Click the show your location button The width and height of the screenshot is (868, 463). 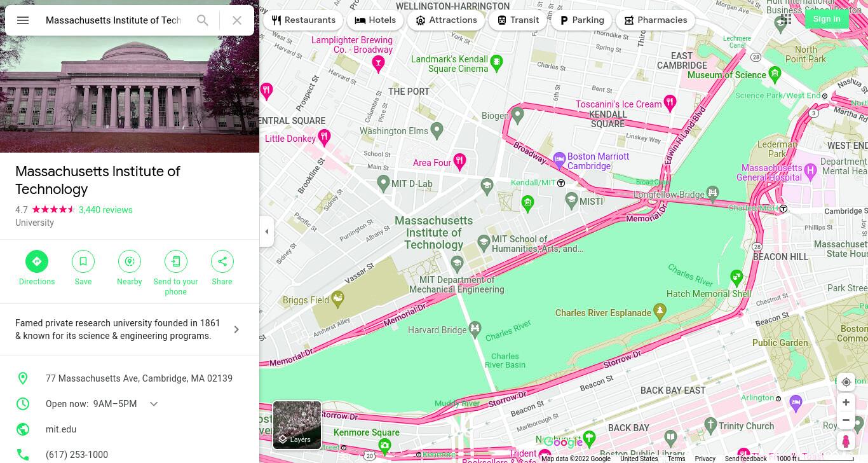pyautogui.click(x=846, y=382)
